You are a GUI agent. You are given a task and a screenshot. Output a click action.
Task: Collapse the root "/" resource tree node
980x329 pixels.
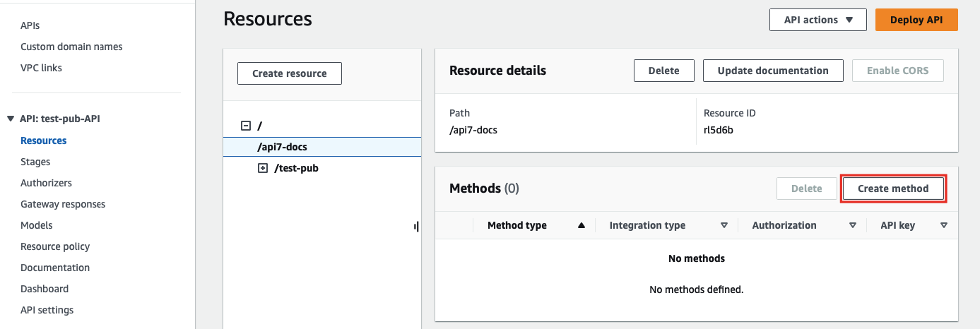click(246, 126)
